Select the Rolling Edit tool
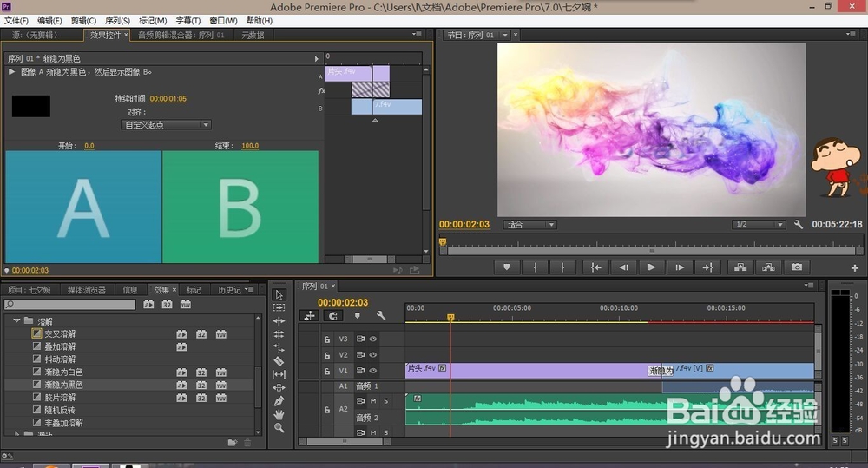868x468 pixels. click(x=279, y=334)
